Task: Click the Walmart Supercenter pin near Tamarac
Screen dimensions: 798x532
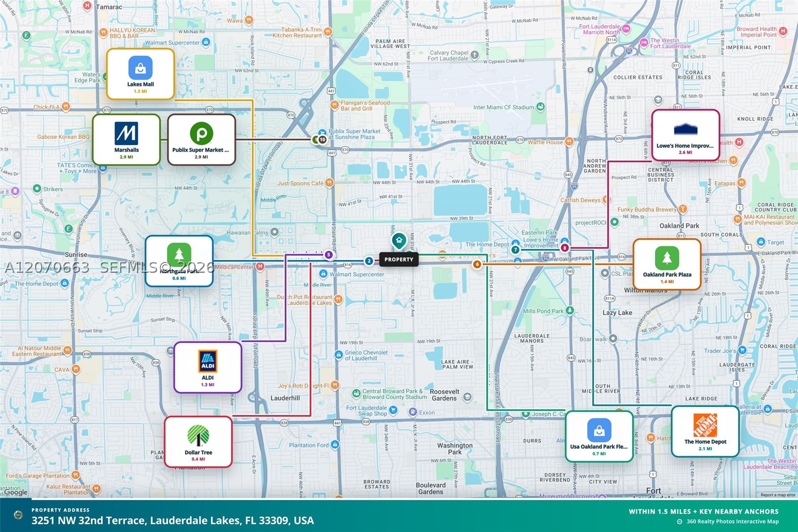Action: (x=205, y=42)
